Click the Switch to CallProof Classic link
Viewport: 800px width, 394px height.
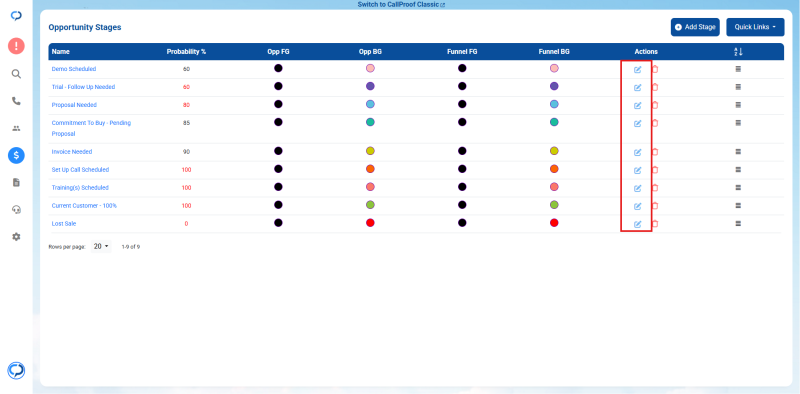click(x=401, y=4)
